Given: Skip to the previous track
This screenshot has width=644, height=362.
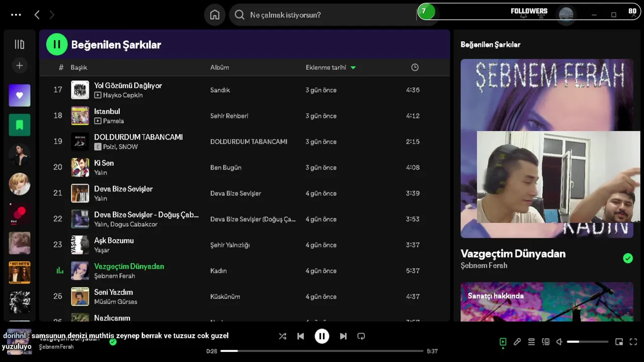Looking at the screenshot, I should pos(301,336).
